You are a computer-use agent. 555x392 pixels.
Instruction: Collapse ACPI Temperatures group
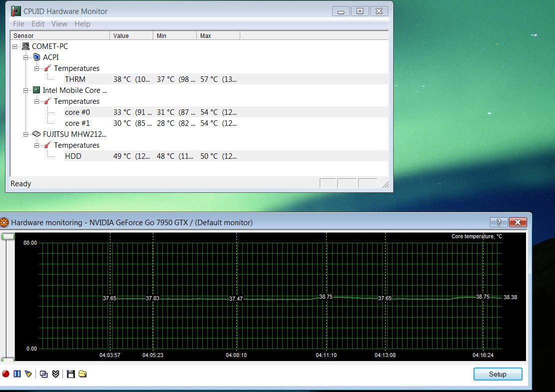tap(36, 68)
